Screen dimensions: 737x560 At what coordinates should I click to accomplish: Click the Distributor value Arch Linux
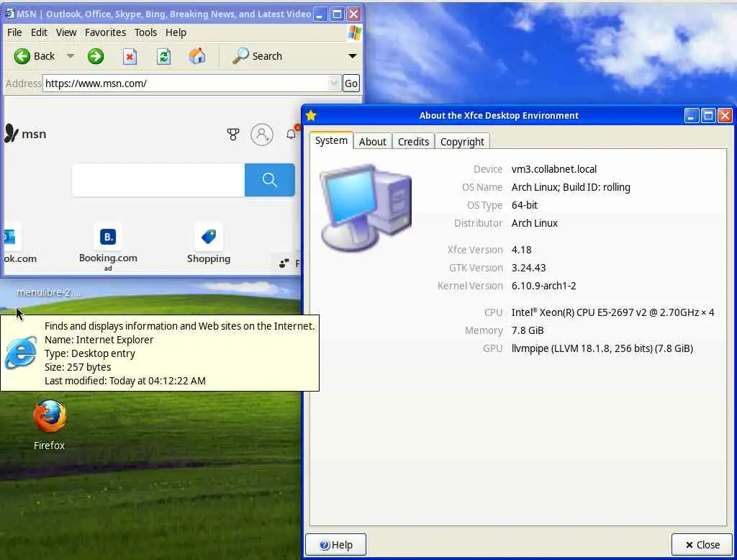(535, 223)
